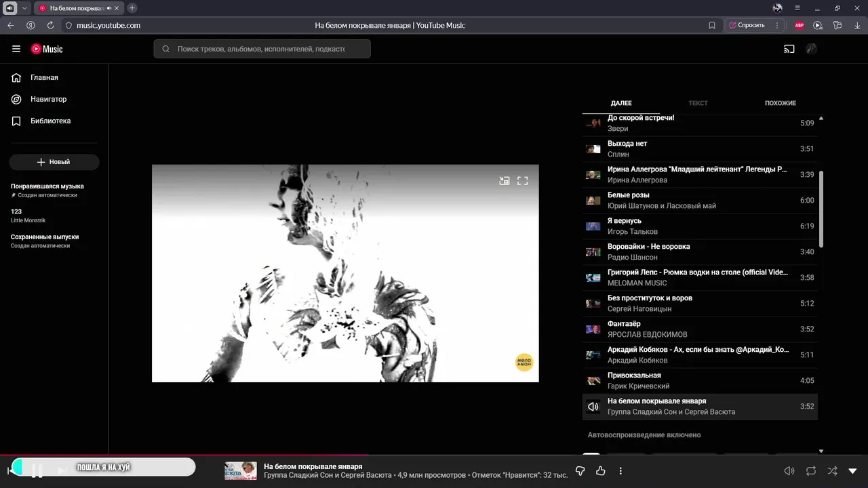Open Сохраненные выпуски saved episodes playlist

click(54, 241)
